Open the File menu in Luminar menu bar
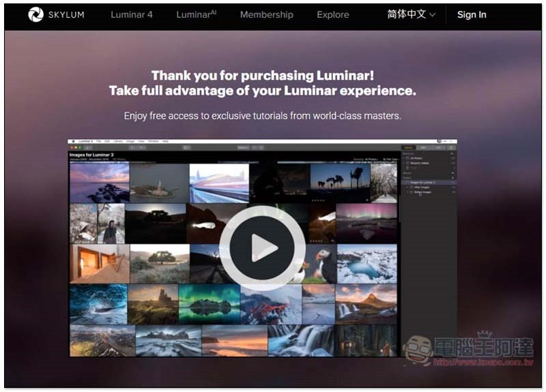This screenshot has width=546, height=392. (x=99, y=141)
